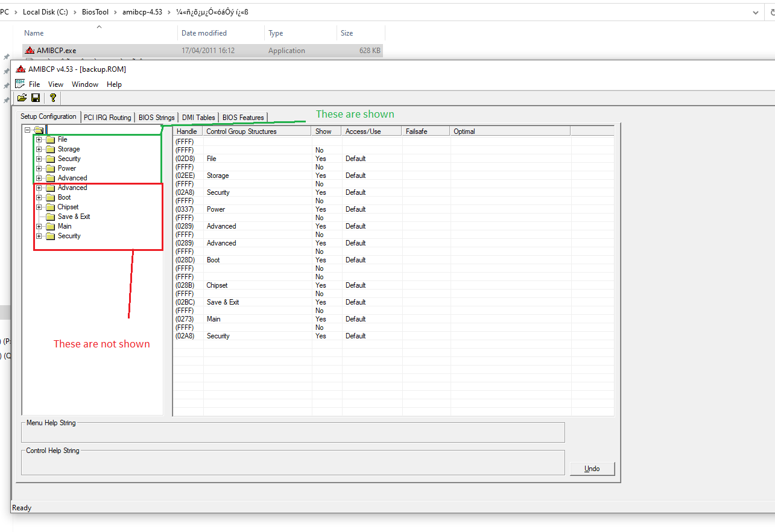Click the Storage folder icon in the tree
The width and height of the screenshot is (775, 532).
(50, 149)
